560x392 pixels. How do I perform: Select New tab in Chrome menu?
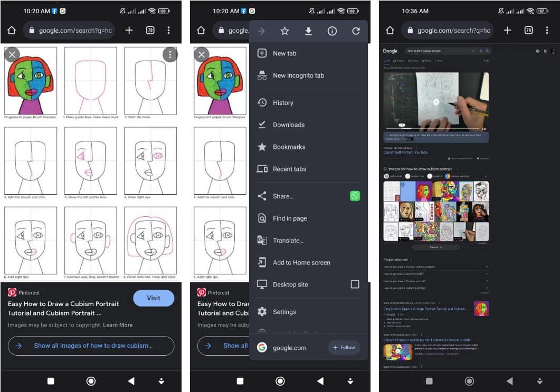coord(309,53)
